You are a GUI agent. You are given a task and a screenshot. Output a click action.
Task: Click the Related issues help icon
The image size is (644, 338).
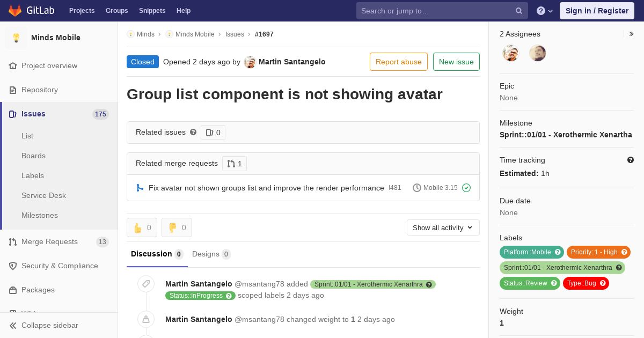point(193,132)
